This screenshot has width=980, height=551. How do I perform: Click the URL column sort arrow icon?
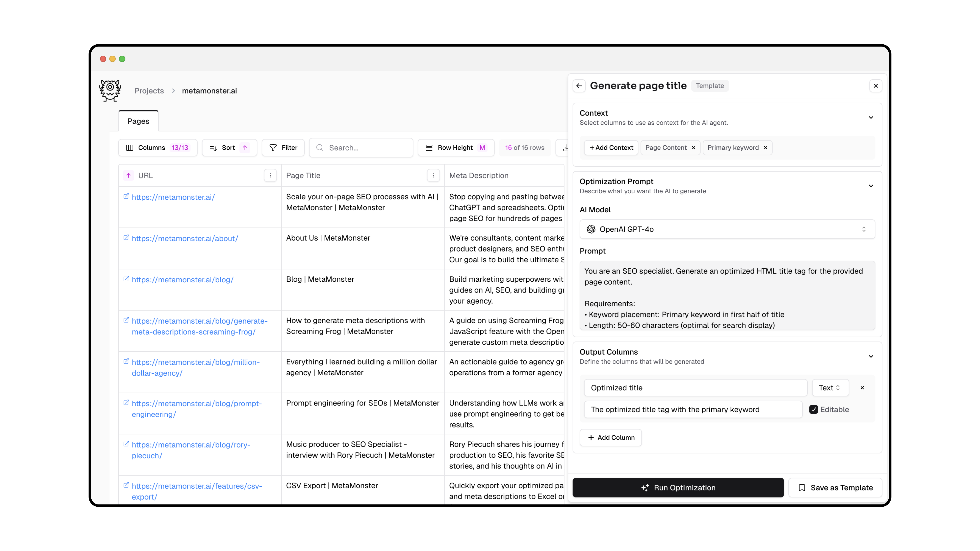[x=129, y=175]
